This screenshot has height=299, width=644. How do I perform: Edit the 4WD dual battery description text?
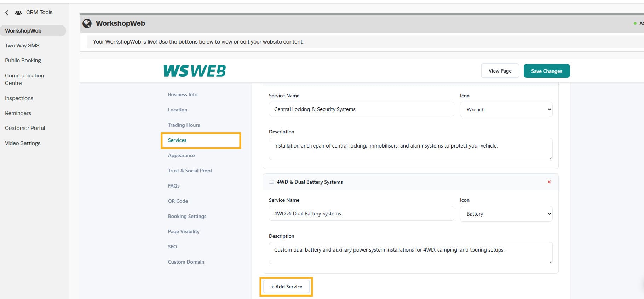[x=410, y=253]
